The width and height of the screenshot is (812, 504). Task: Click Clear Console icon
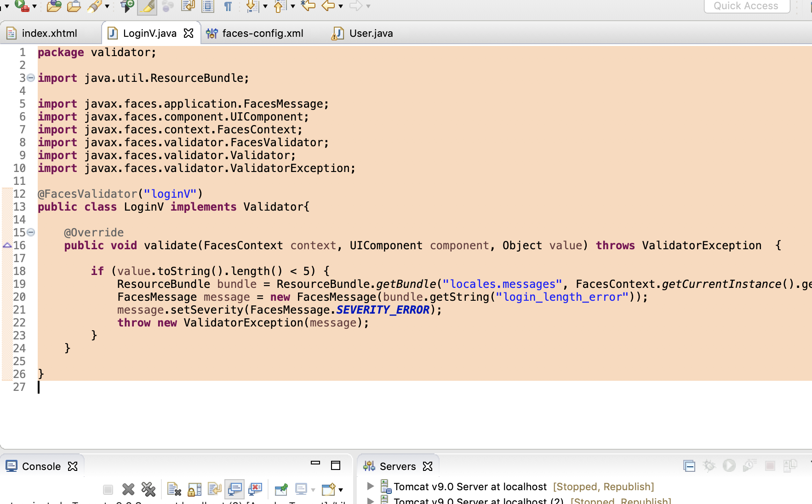tap(174, 489)
